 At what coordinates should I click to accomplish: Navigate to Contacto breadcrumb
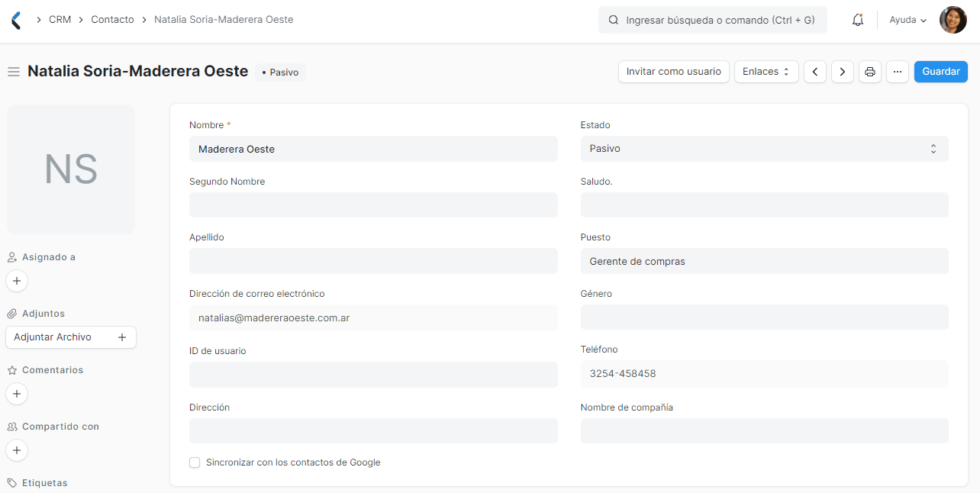pos(112,20)
